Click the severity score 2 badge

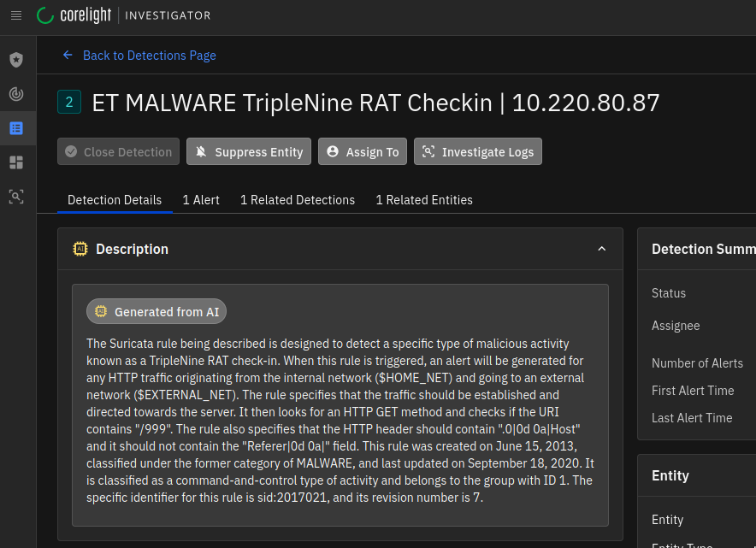pyautogui.click(x=69, y=103)
